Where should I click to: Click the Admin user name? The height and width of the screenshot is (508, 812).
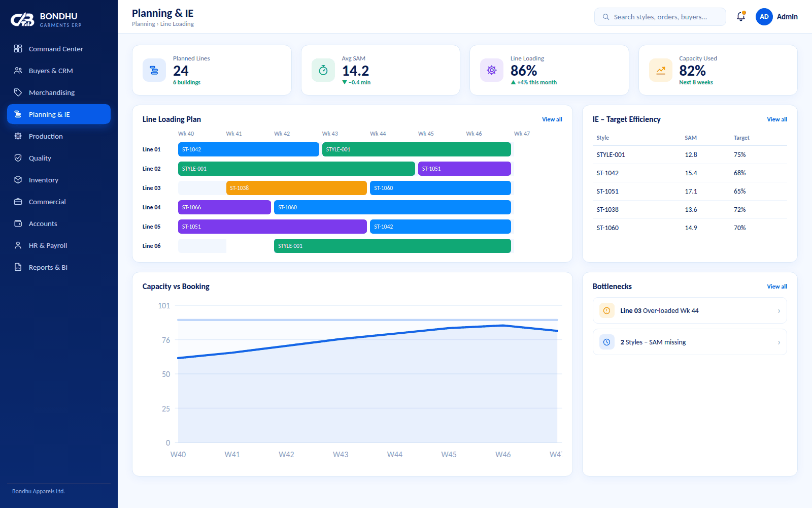click(787, 17)
